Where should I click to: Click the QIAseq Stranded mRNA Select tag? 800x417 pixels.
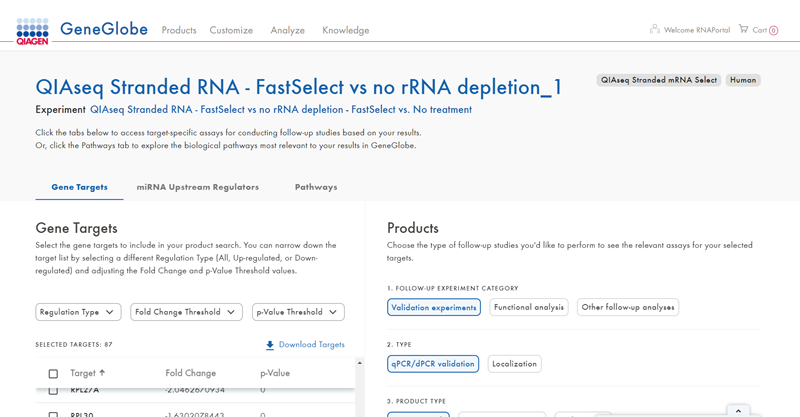659,80
